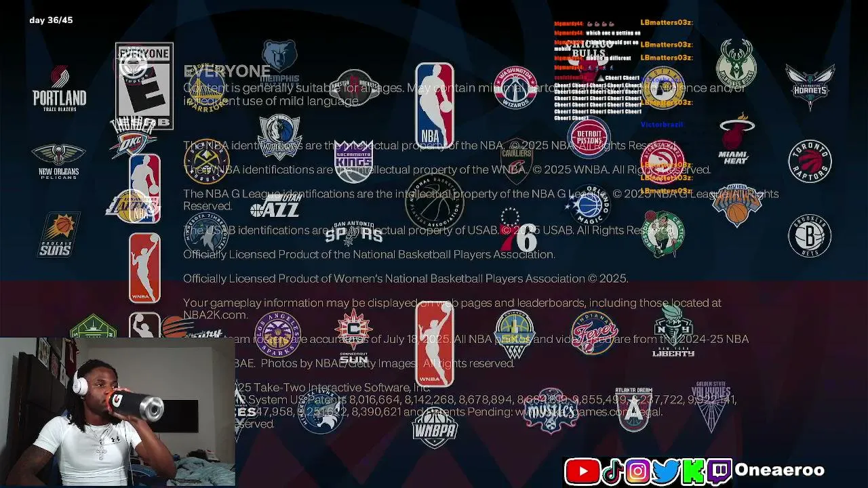Click the Twitter bird icon
Viewport: 868px width, 488px height.
point(666,471)
